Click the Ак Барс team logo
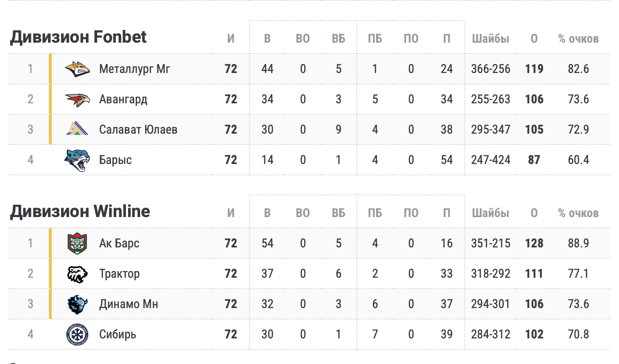 [x=77, y=244]
